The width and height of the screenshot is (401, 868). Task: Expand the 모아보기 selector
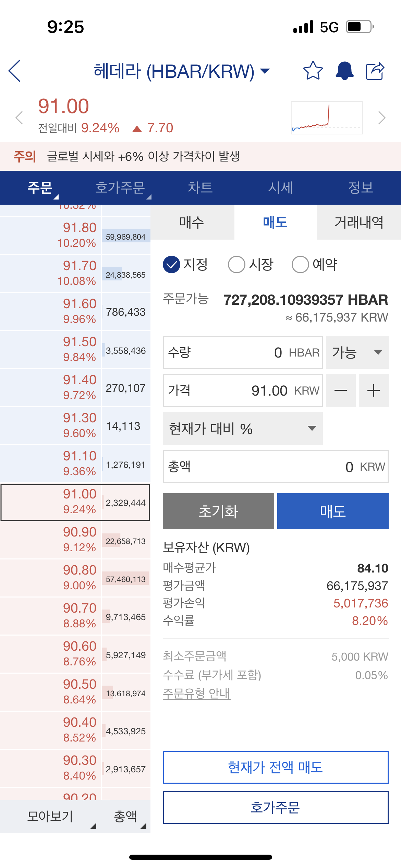tap(50, 817)
